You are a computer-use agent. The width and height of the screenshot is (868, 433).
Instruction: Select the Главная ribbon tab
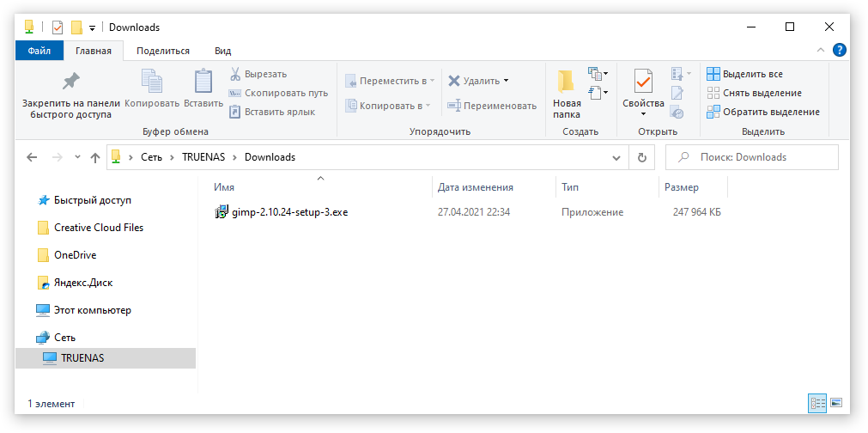[x=93, y=51]
